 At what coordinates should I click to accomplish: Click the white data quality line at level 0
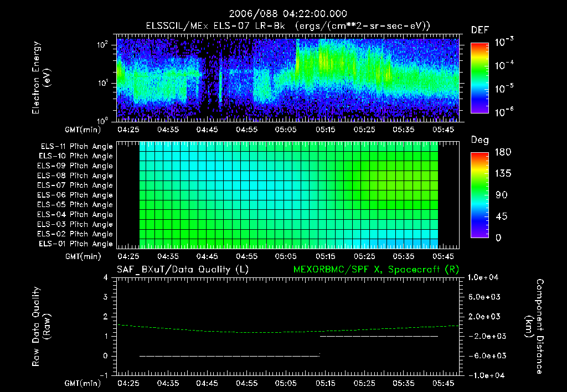[x=229, y=356]
